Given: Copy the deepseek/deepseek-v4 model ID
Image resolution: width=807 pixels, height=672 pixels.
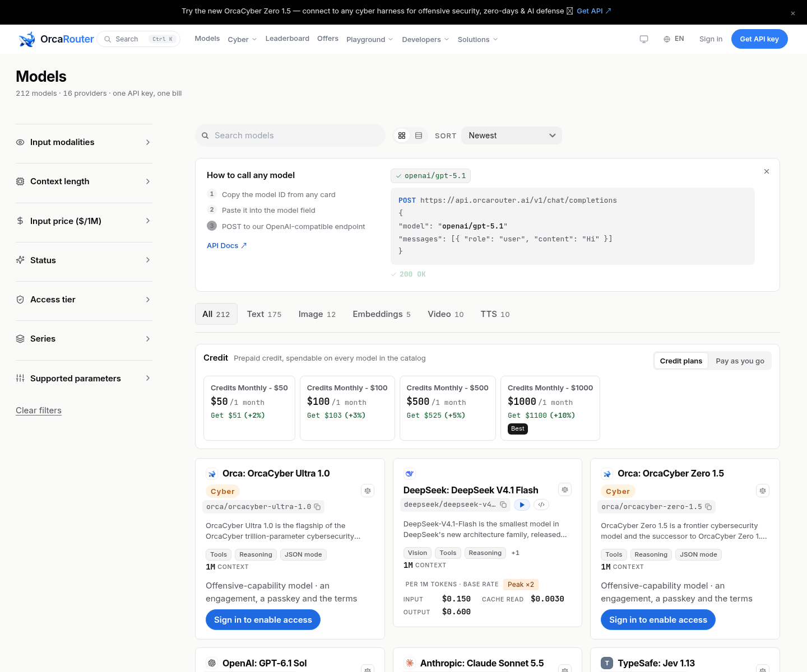Looking at the screenshot, I should (x=503, y=505).
